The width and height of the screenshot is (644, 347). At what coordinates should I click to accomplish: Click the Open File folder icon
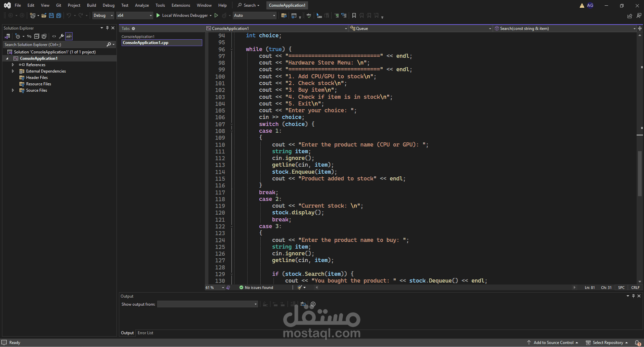coord(44,15)
